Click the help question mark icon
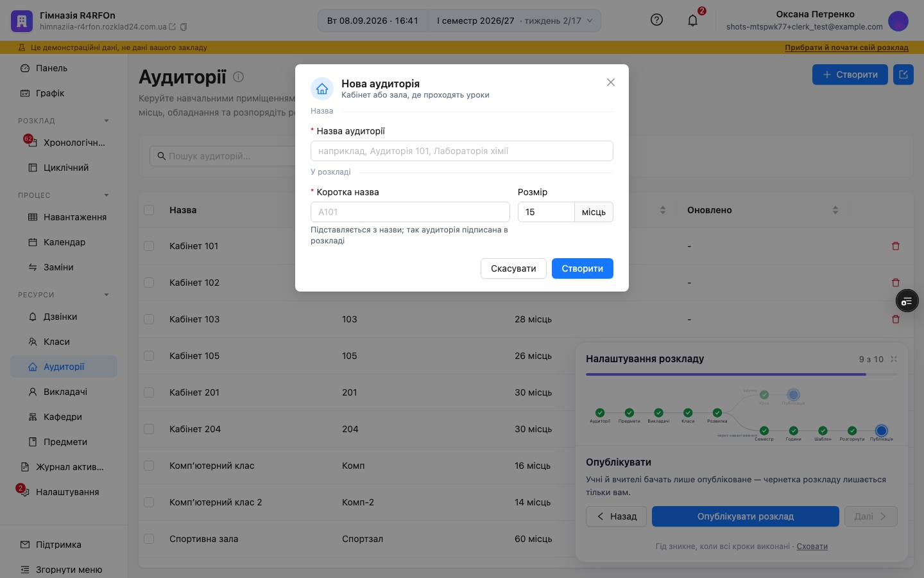Image resolution: width=924 pixels, height=578 pixels. point(656,20)
